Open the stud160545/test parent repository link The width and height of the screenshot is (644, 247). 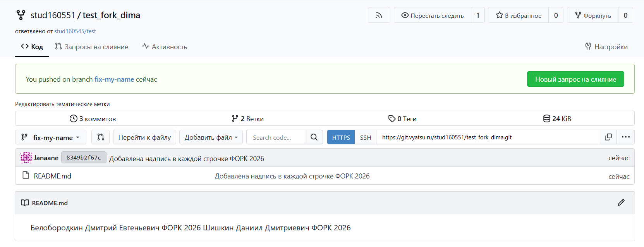tap(75, 31)
